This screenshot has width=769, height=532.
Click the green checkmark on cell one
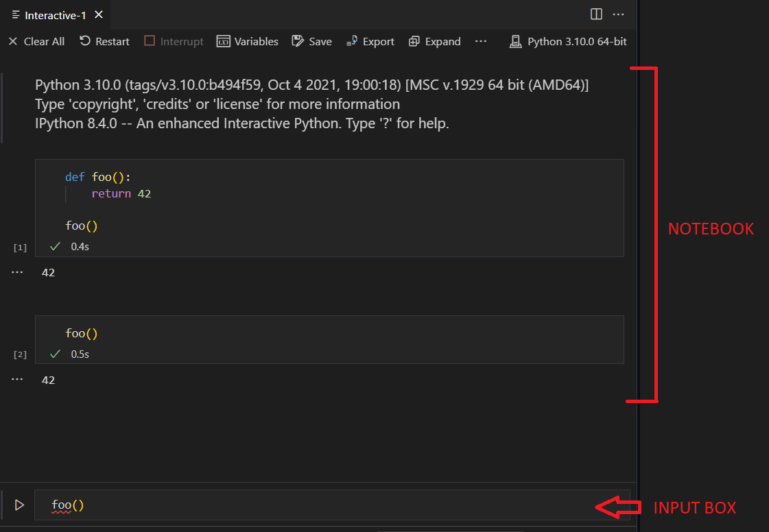(x=54, y=246)
